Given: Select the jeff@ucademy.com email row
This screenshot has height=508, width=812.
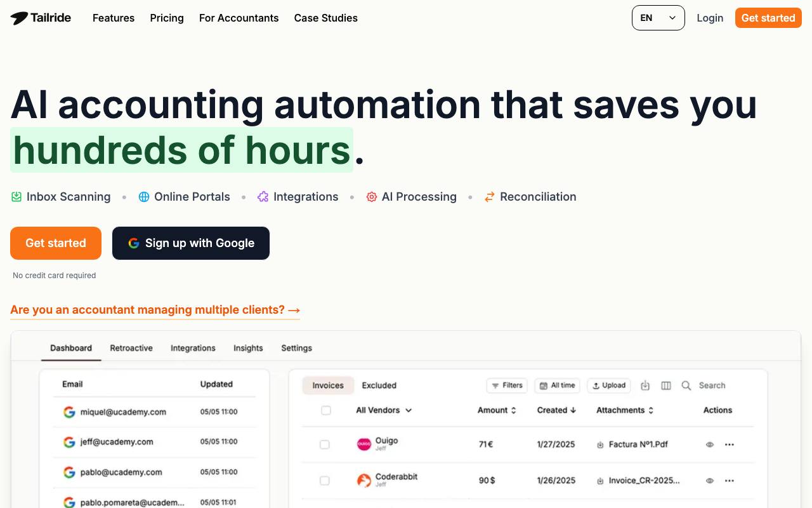Looking at the screenshot, I should (x=154, y=442).
